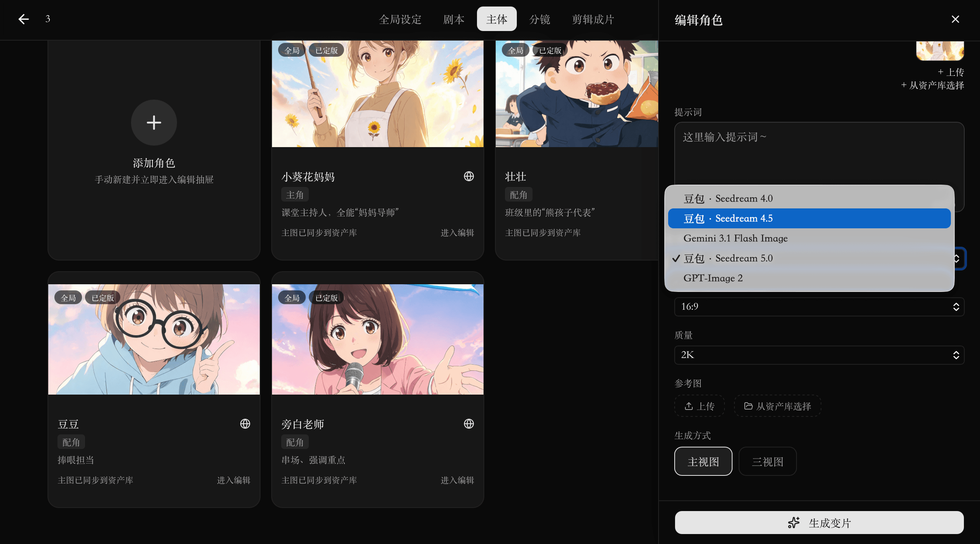Click the globe icon on 豆豆 card

[x=245, y=424]
